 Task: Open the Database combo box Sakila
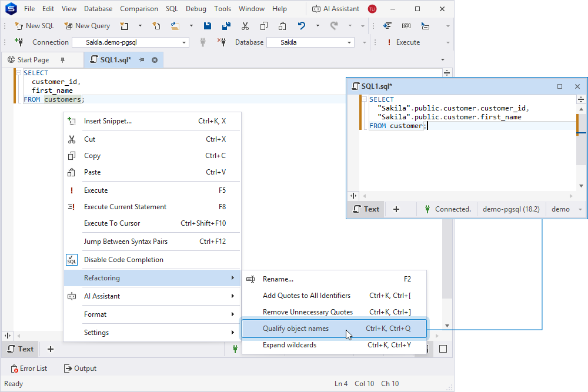click(310, 42)
